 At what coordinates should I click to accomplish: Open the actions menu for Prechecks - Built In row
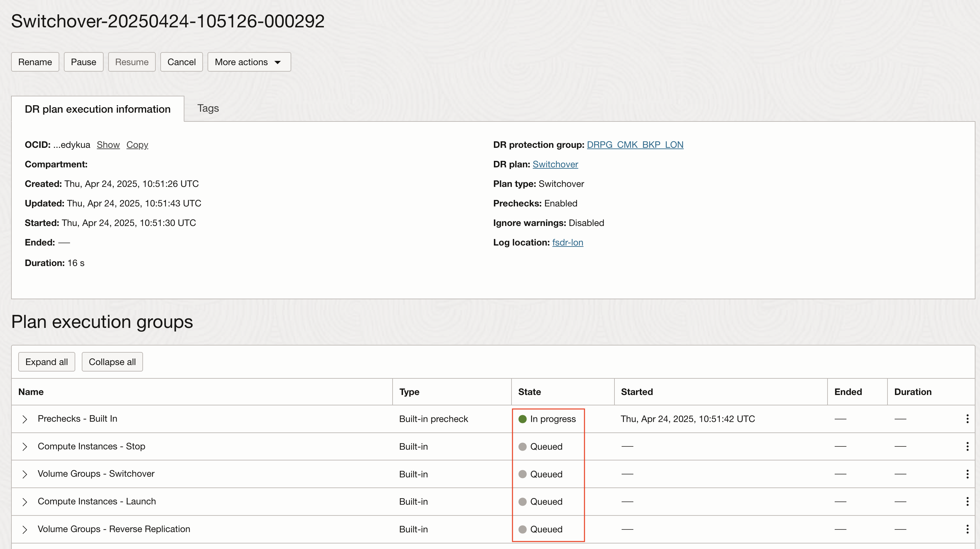click(x=967, y=419)
